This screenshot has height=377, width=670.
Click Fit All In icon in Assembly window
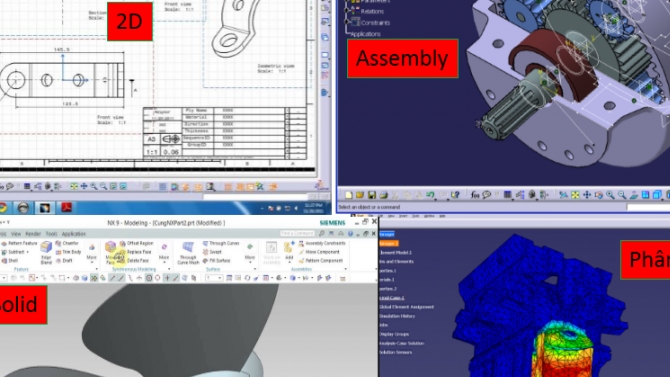tap(575, 195)
